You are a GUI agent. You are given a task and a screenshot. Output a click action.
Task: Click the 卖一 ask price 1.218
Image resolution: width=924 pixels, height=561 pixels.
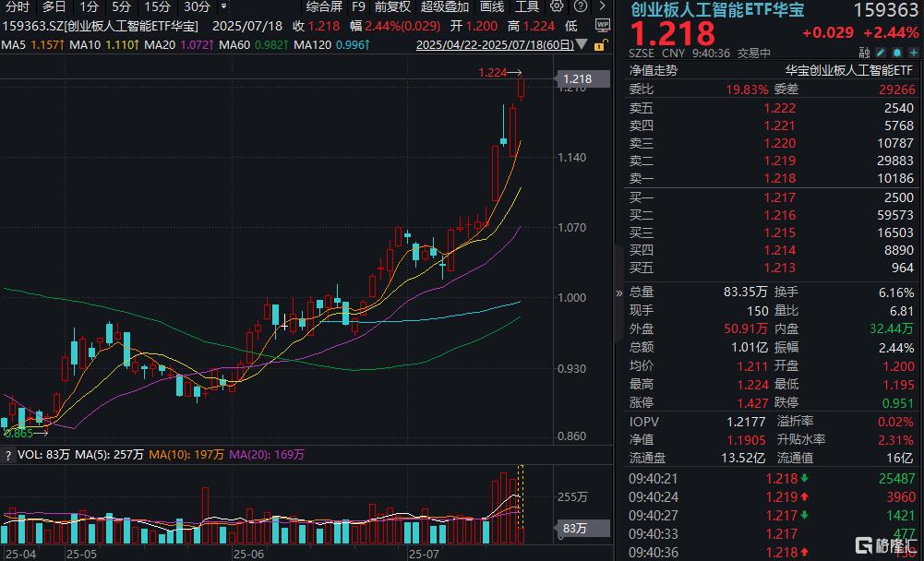780,178
